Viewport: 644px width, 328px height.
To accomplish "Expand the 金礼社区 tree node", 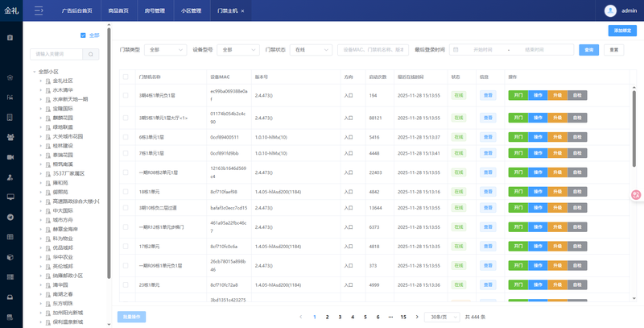I will pos(40,81).
